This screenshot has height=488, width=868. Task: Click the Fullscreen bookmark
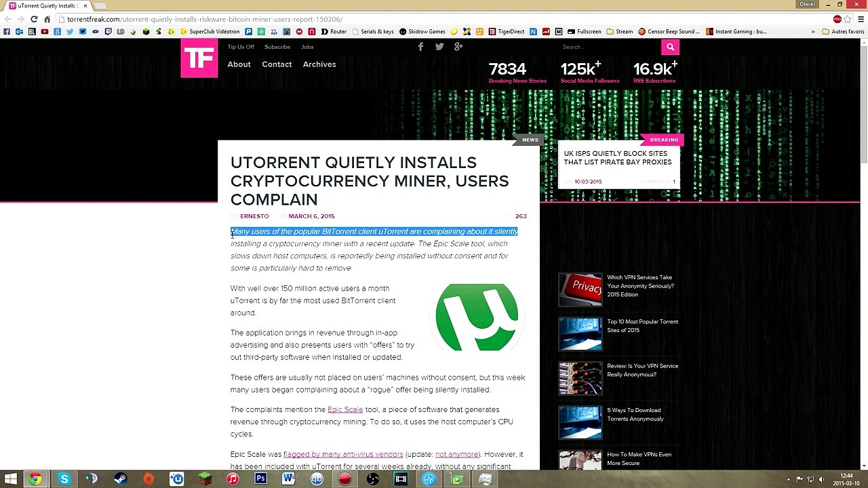click(584, 31)
